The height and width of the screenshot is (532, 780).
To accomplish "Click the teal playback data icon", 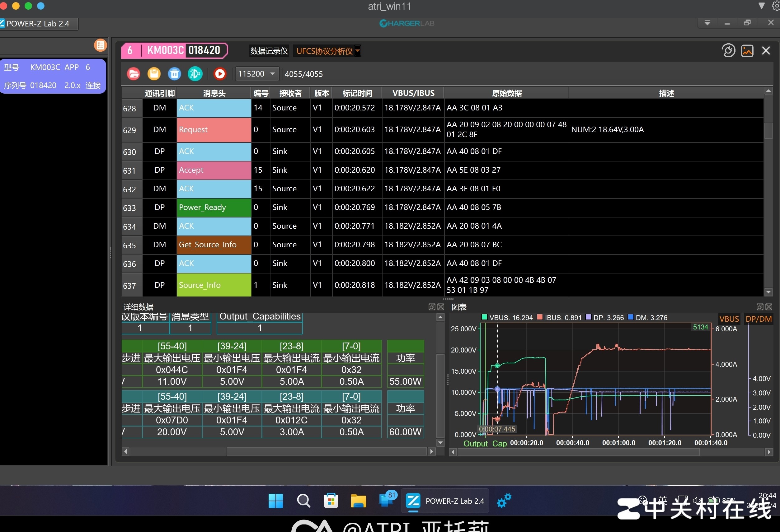I will coord(195,74).
